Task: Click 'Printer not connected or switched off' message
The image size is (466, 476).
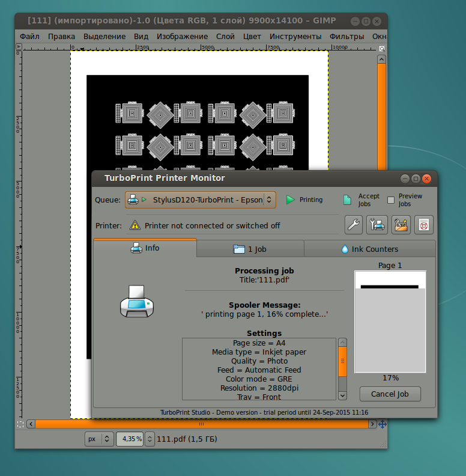Action: pyautogui.click(x=212, y=226)
